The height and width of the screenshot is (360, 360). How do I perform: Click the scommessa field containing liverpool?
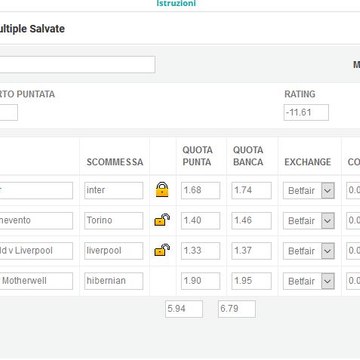[x=114, y=251]
